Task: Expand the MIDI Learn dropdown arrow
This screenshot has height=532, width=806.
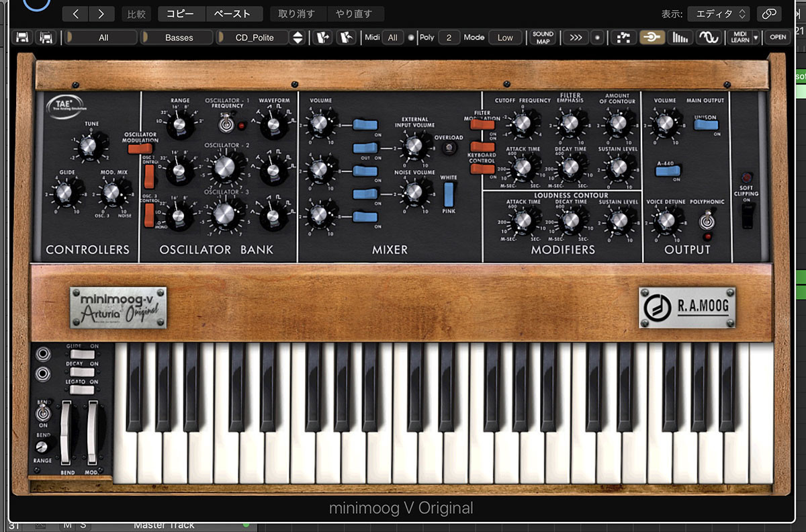Action: [756, 38]
